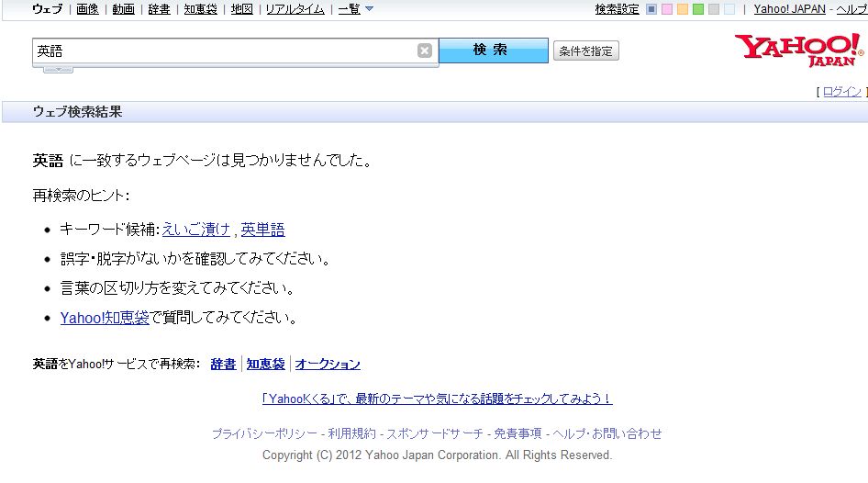Screen dimensions: 868x483
Task: Select the light blue color theme swatch
Action: pyautogui.click(x=729, y=9)
